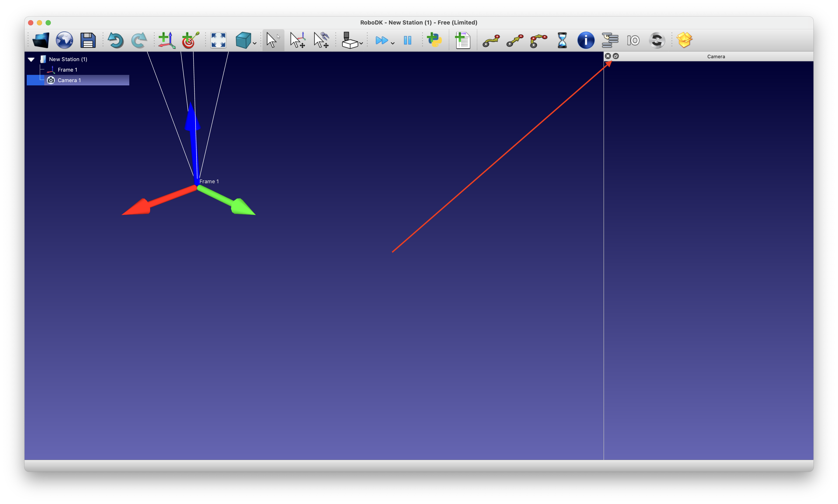Collapse the New Station (1) tree
The image size is (838, 504).
[x=31, y=59]
